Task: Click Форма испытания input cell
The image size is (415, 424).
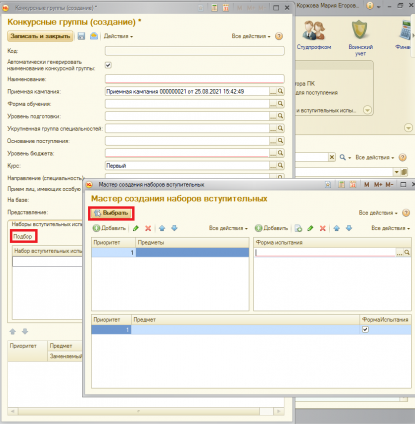Action: click(x=325, y=253)
